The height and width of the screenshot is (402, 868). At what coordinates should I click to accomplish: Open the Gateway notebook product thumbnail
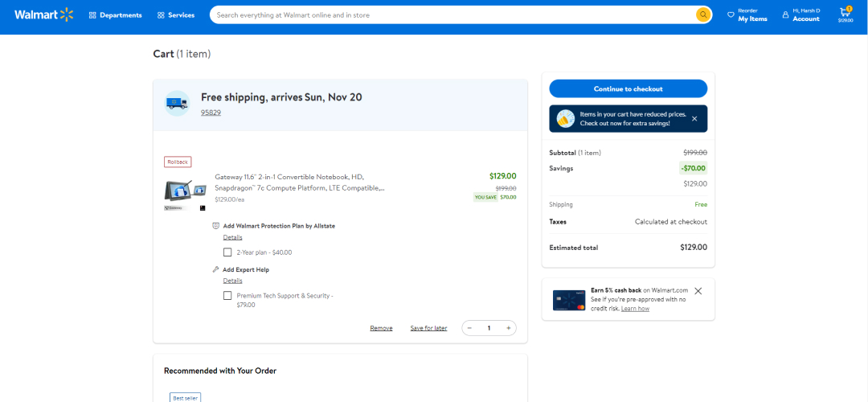pyautogui.click(x=186, y=194)
